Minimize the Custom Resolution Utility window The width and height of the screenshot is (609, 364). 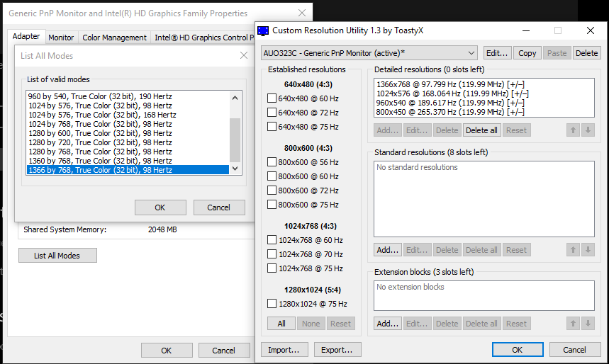tap(526, 30)
